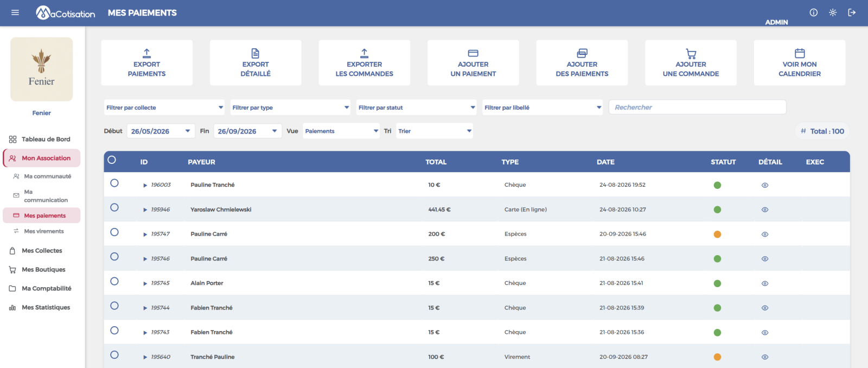Click the Exporter les commandes button

(x=365, y=62)
